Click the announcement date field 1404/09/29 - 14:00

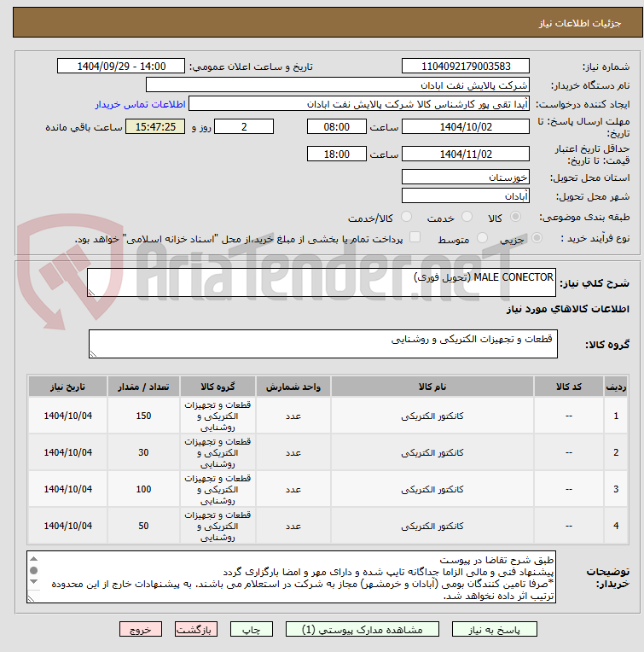(121, 66)
